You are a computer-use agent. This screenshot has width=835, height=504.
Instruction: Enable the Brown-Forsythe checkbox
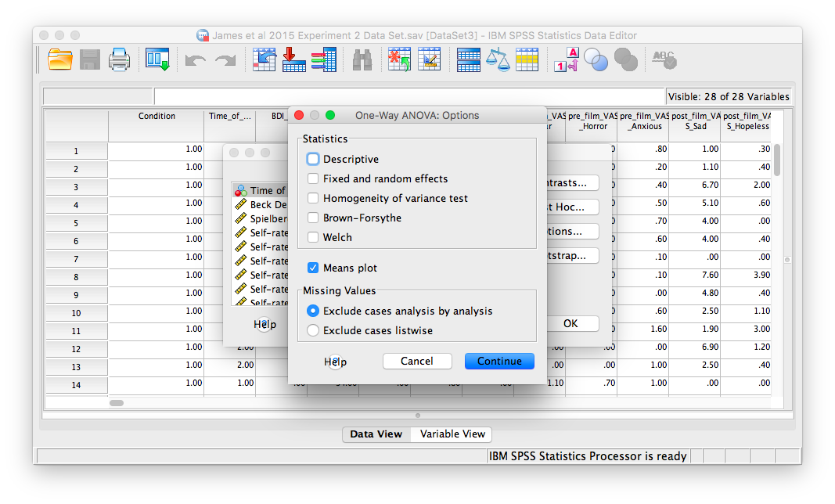(x=313, y=218)
